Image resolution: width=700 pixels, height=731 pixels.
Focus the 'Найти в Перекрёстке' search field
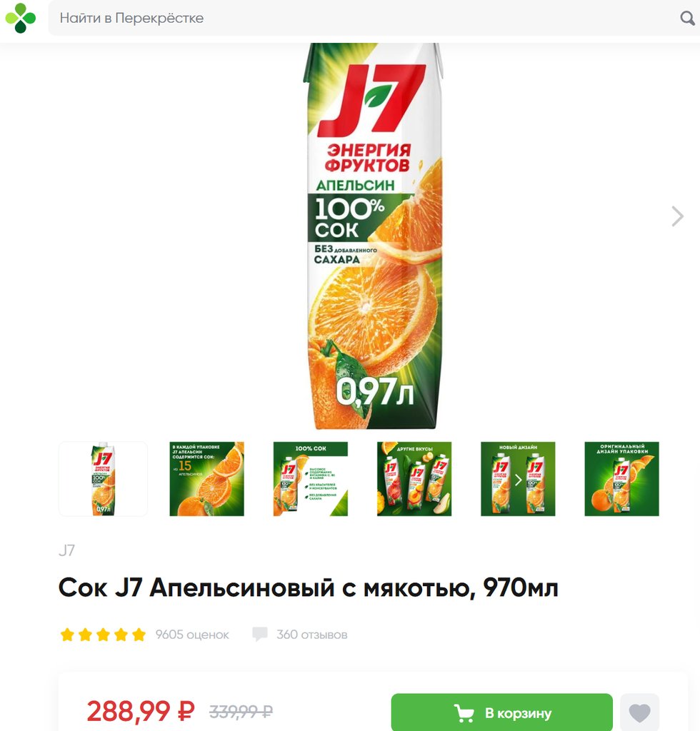364,18
